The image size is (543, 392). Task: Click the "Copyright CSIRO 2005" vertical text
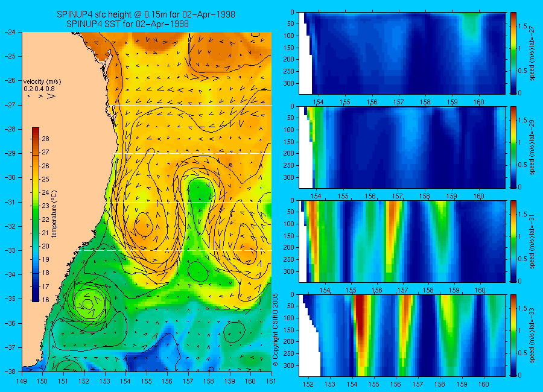[x=275, y=330]
